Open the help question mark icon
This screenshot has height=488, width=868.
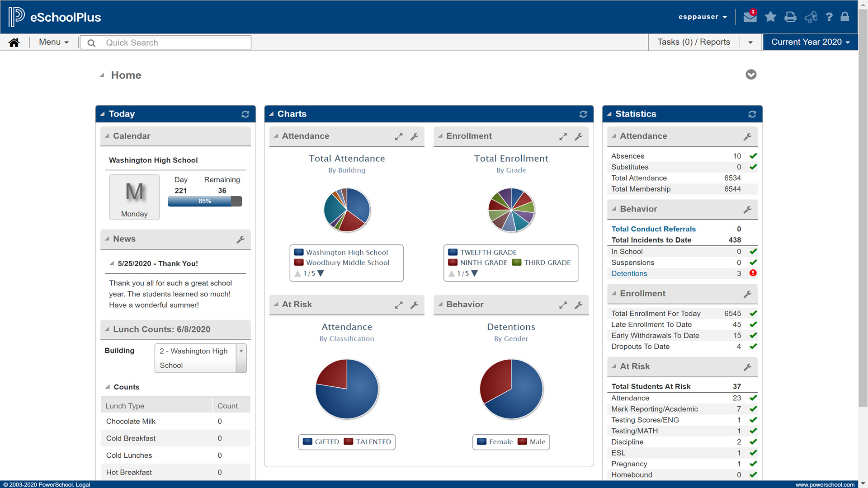[830, 17]
